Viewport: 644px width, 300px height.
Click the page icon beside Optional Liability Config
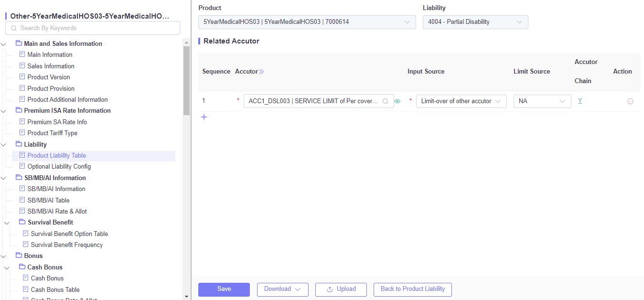(x=22, y=166)
